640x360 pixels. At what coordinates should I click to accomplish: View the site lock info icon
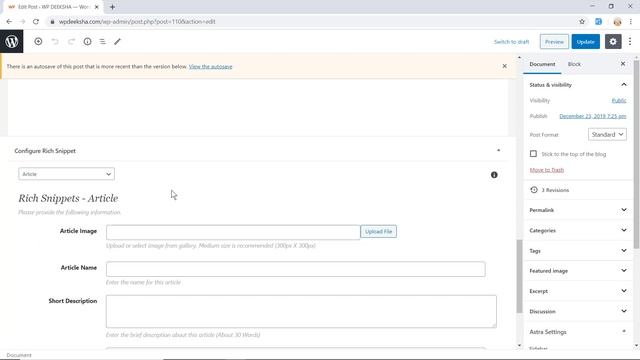click(x=52, y=22)
